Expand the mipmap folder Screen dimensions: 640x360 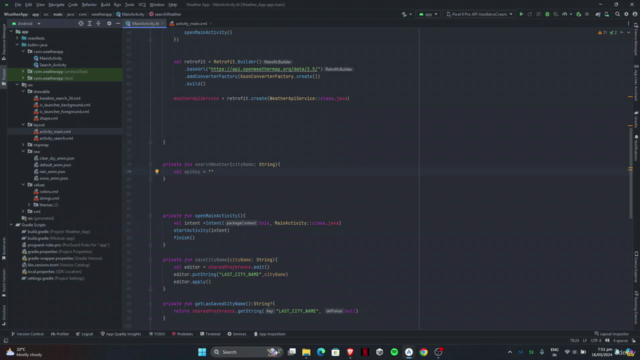pos(23,145)
